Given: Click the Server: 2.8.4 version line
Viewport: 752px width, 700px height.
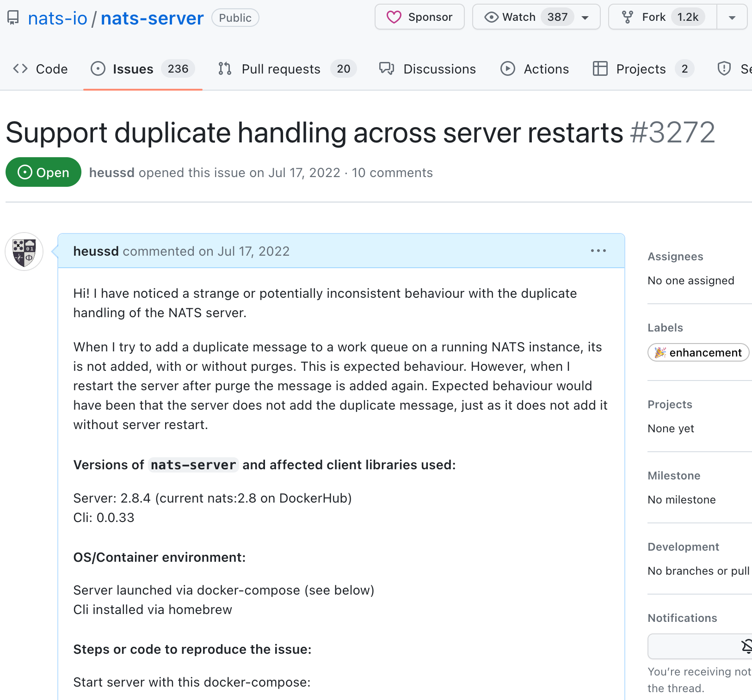Looking at the screenshot, I should tap(212, 498).
